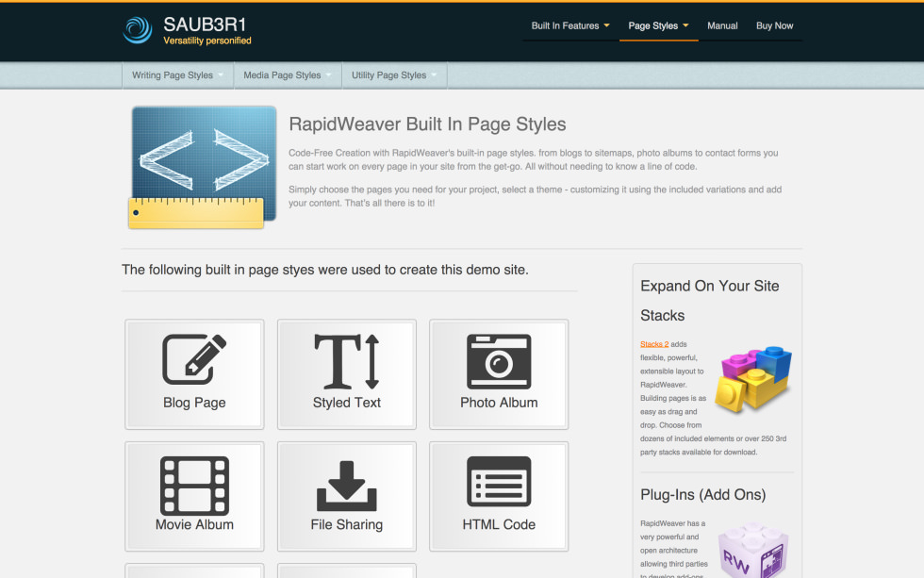Click the 'Plug-Ins (Add Ons)' heading
Screen dimensions: 924x578
pyautogui.click(x=703, y=494)
